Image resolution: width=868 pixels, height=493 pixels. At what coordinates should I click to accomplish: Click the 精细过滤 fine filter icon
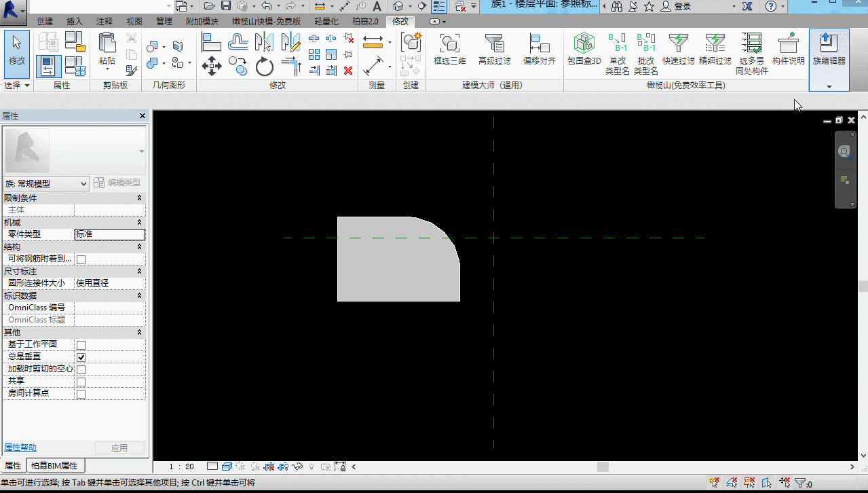click(x=715, y=48)
